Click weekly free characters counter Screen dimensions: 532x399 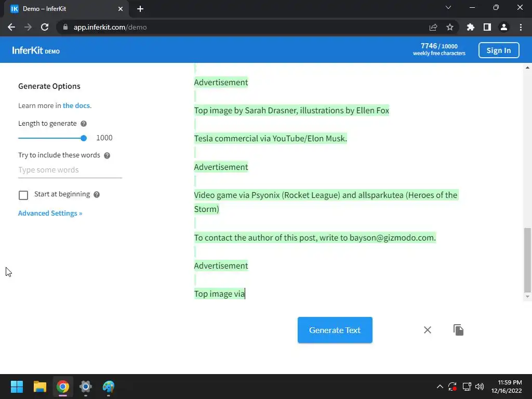click(439, 49)
